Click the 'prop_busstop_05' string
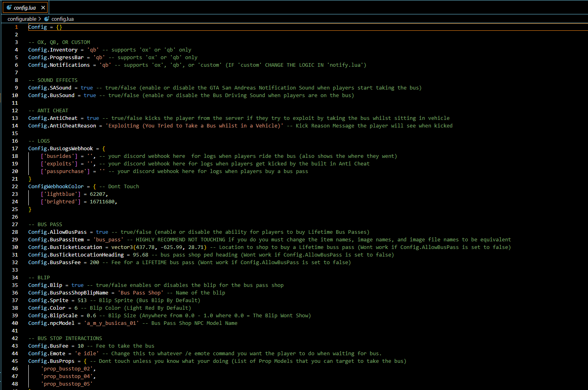 (x=67, y=384)
